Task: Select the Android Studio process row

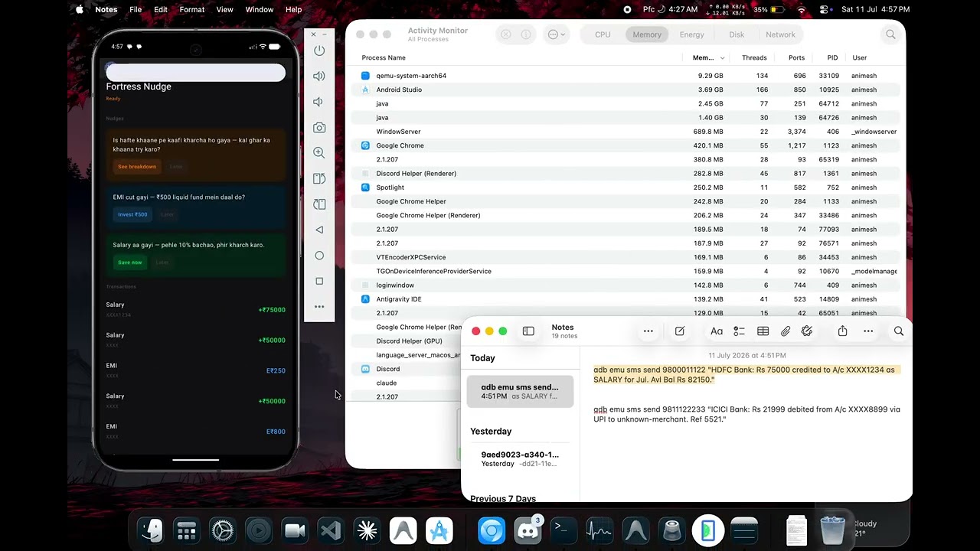Action: [x=626, y=90]
